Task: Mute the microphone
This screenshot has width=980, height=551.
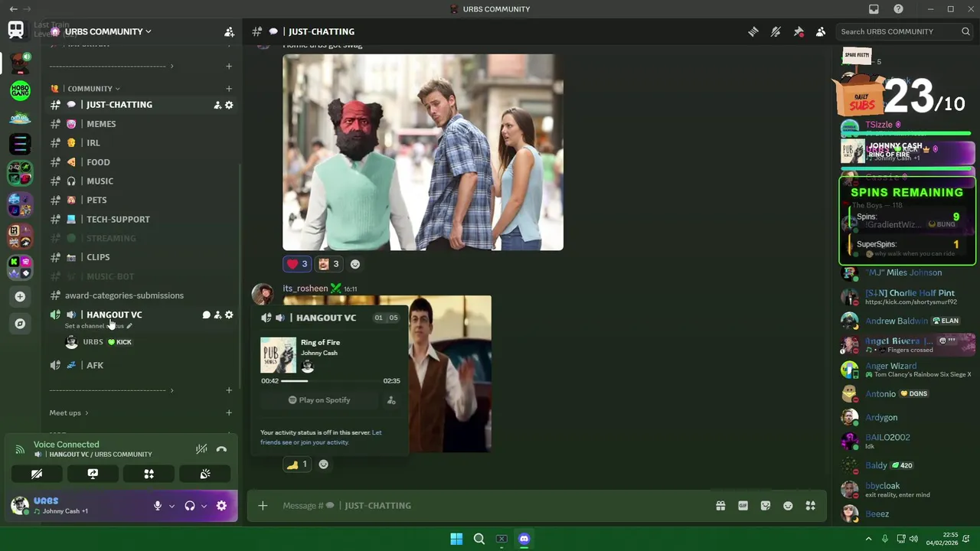Action: pyautogui.click(x=158, y=506)
